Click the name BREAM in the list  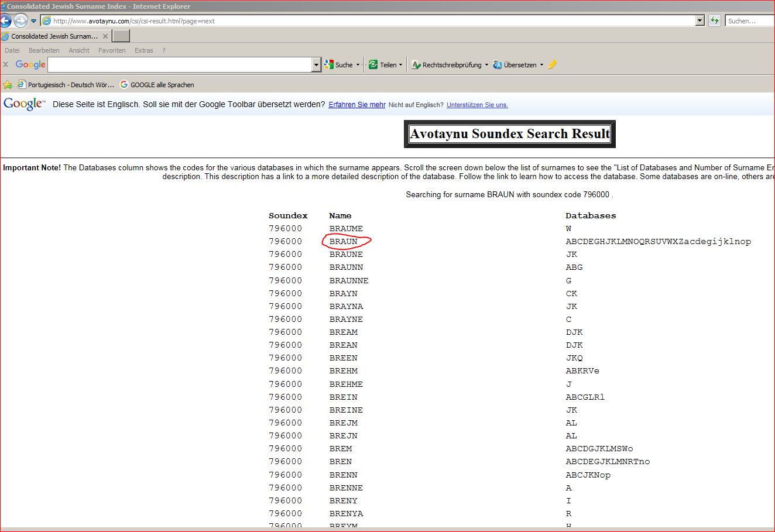344,332
